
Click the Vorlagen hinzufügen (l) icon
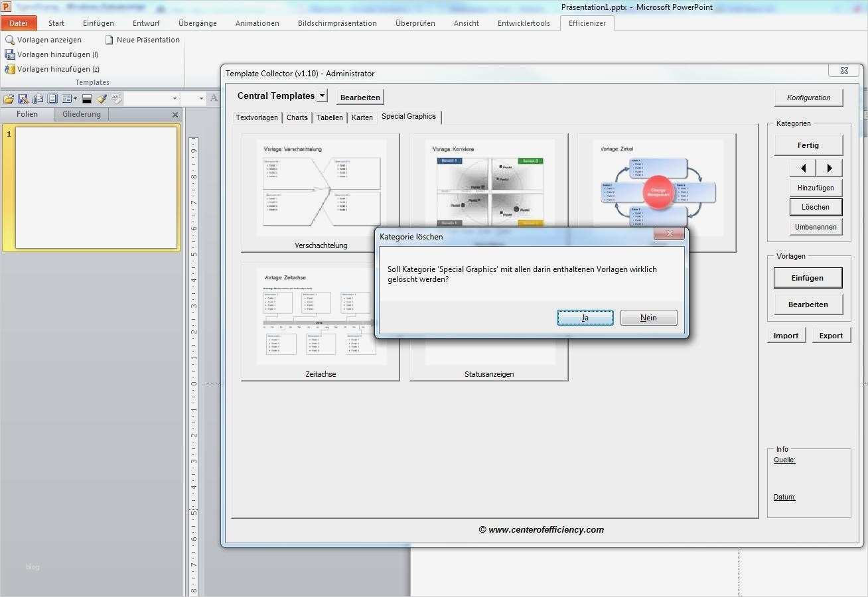tap(10, 54)
